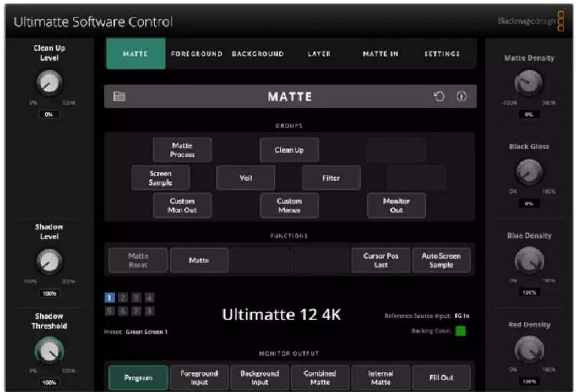
Task: Open the Monitor Out group
Action: tap(396, 205)
